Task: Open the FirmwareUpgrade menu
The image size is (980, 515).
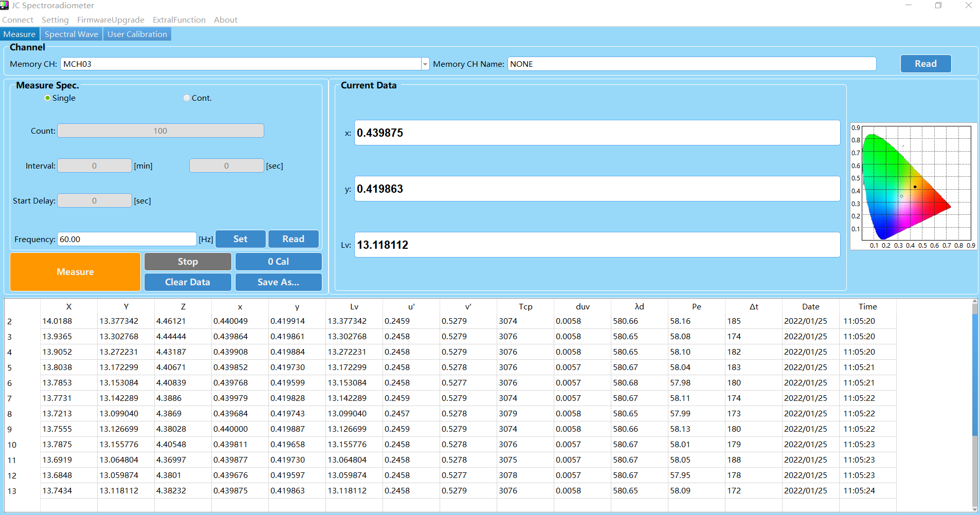Action: 111,20
